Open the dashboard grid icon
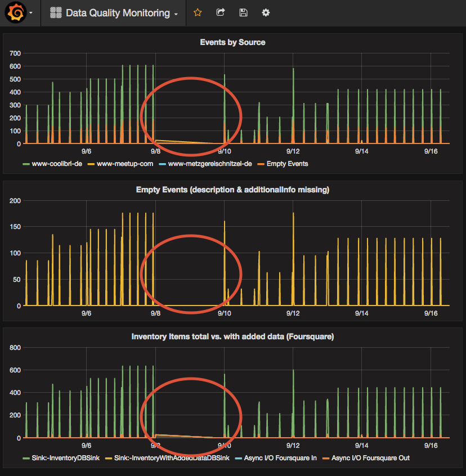This screenshot has width=466, height=476. [56, 13]
